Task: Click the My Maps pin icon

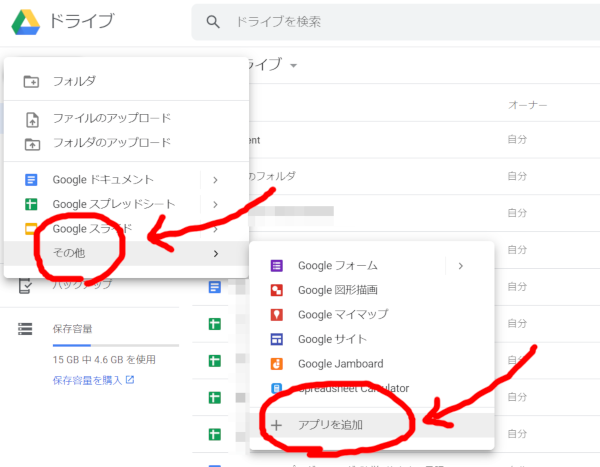Action: point(277,315)
